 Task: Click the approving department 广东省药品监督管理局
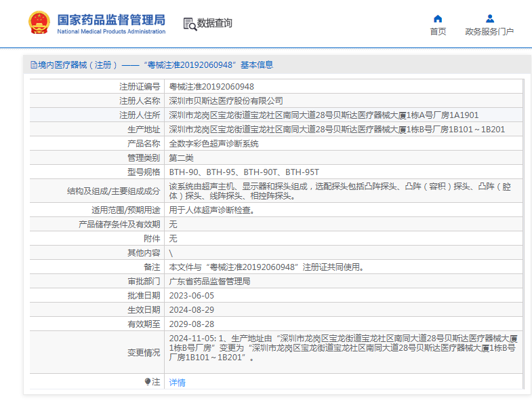[209, 281]
